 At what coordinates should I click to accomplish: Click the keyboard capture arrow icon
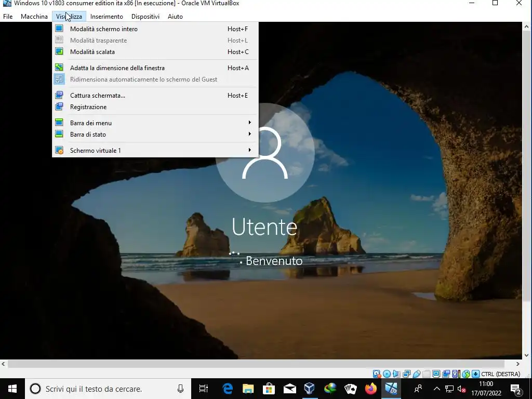476,374
